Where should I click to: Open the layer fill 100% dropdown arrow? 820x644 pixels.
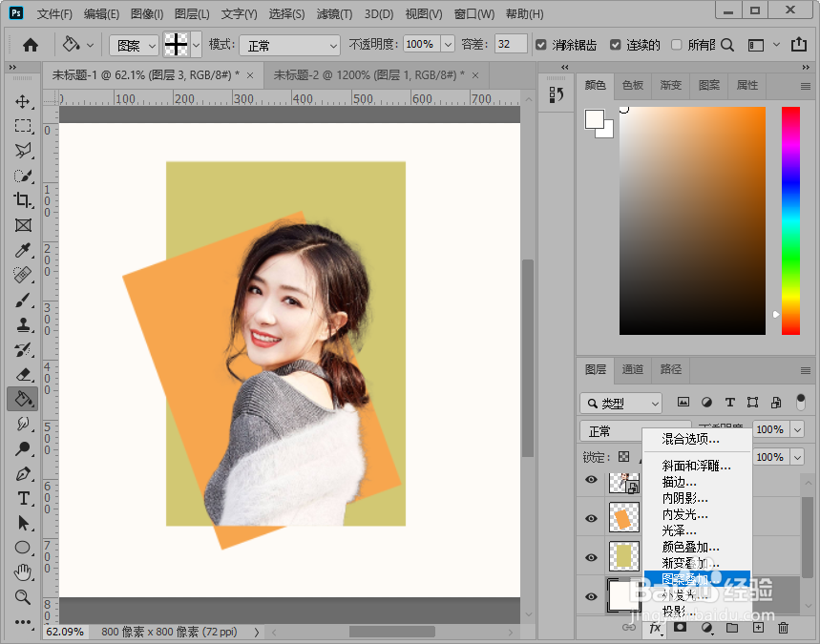tap(797, 457)
